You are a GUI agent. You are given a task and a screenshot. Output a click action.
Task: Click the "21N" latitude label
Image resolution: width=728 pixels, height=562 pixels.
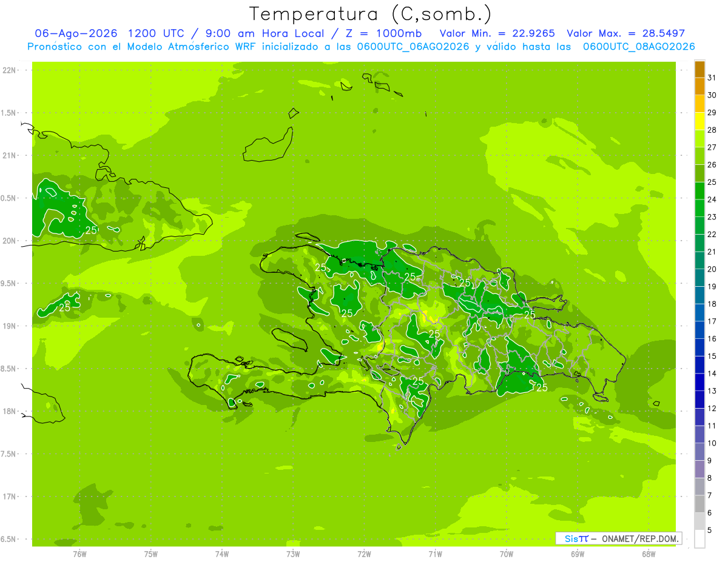(9, 156)
